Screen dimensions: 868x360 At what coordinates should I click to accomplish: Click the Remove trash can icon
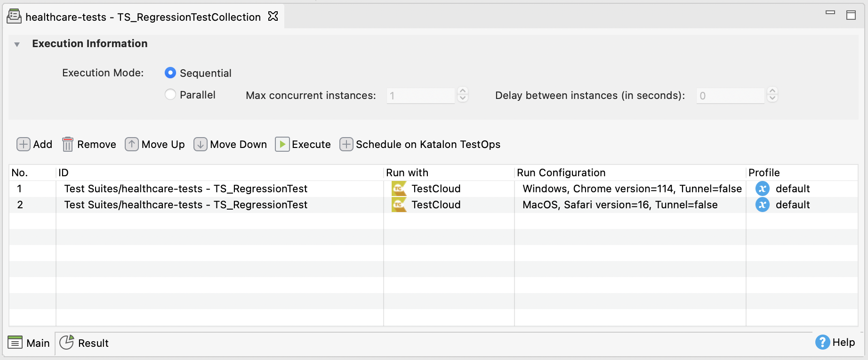pos(68,144)
